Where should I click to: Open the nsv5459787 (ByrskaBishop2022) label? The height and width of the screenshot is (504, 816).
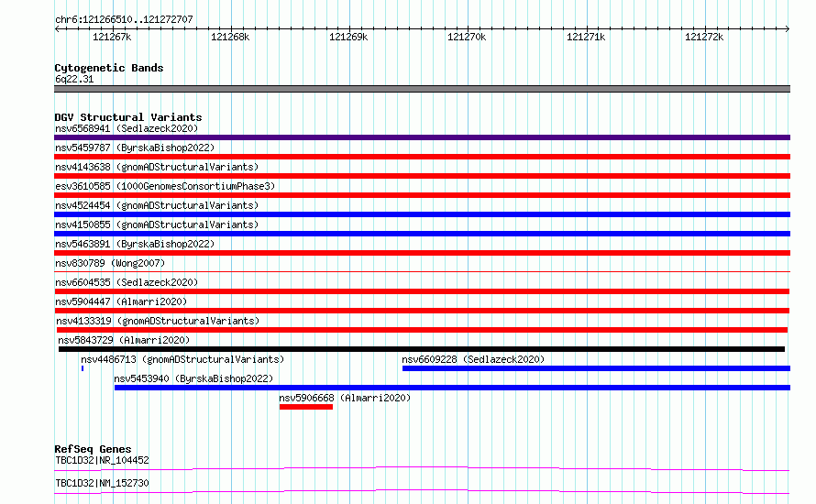[135, 148]
